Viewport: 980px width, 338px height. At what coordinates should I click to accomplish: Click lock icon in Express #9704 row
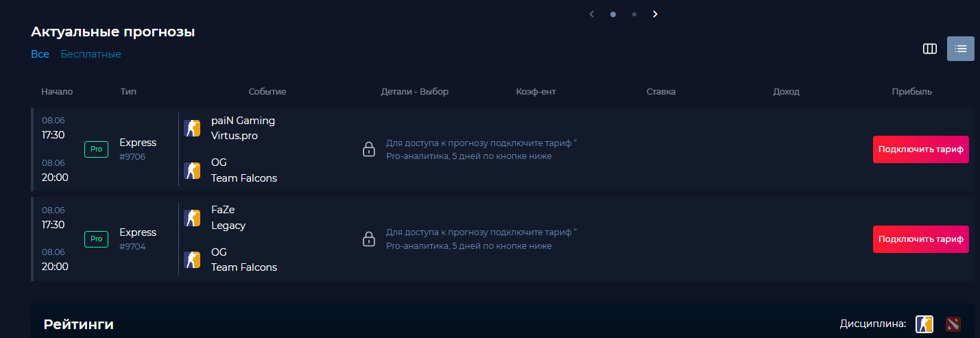(x=369, y=239)
